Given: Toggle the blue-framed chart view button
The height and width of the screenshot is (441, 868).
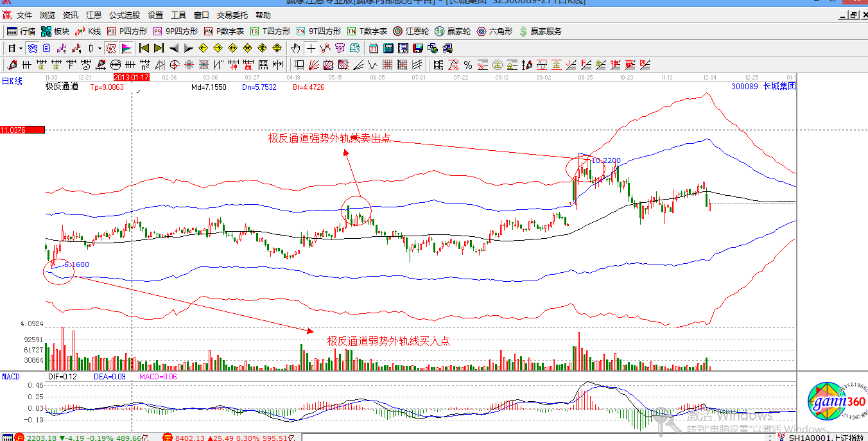Looking at the screenshot, I should point(32,48).
